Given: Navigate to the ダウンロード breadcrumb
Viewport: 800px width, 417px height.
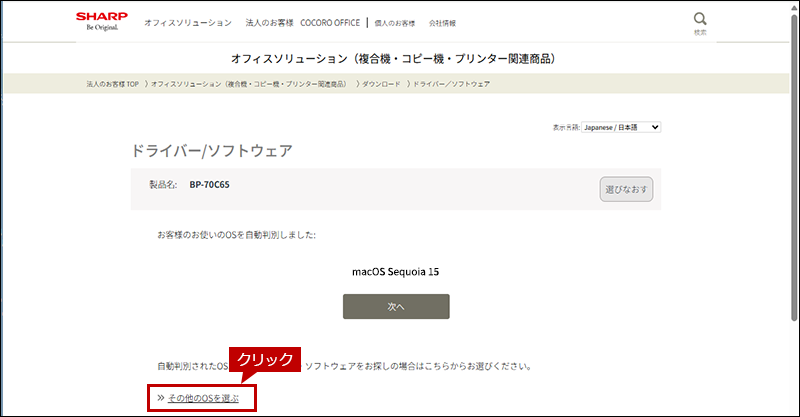Looking at the screenshot, I should pyautogui.click(x=380, y=84).
